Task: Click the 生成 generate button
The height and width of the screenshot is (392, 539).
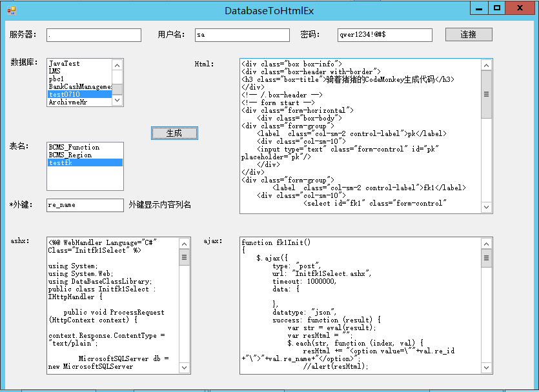Action: (x=174, y=133)
